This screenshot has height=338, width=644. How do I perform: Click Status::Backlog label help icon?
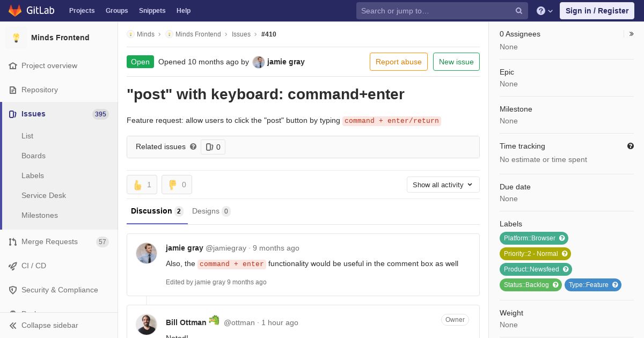(x=555, y=285)
